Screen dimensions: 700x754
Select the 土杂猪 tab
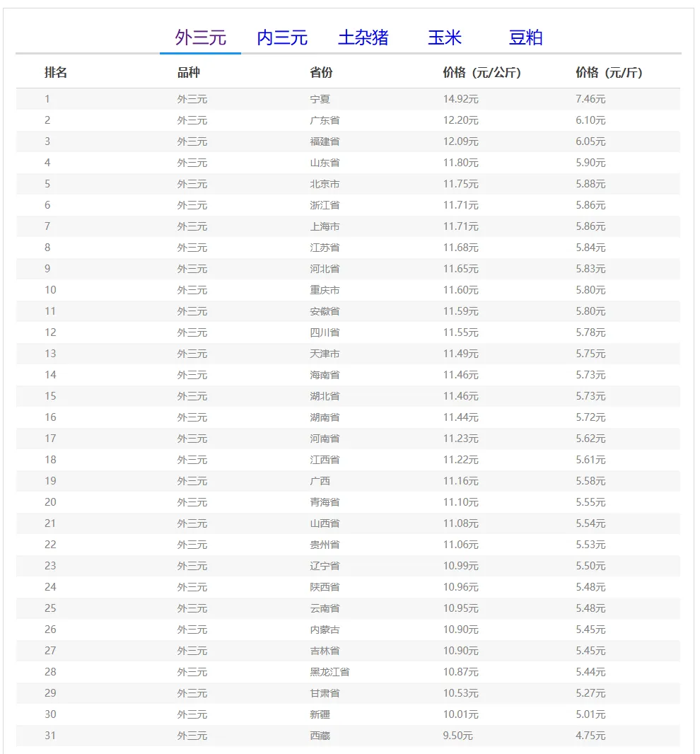point(363,37)
